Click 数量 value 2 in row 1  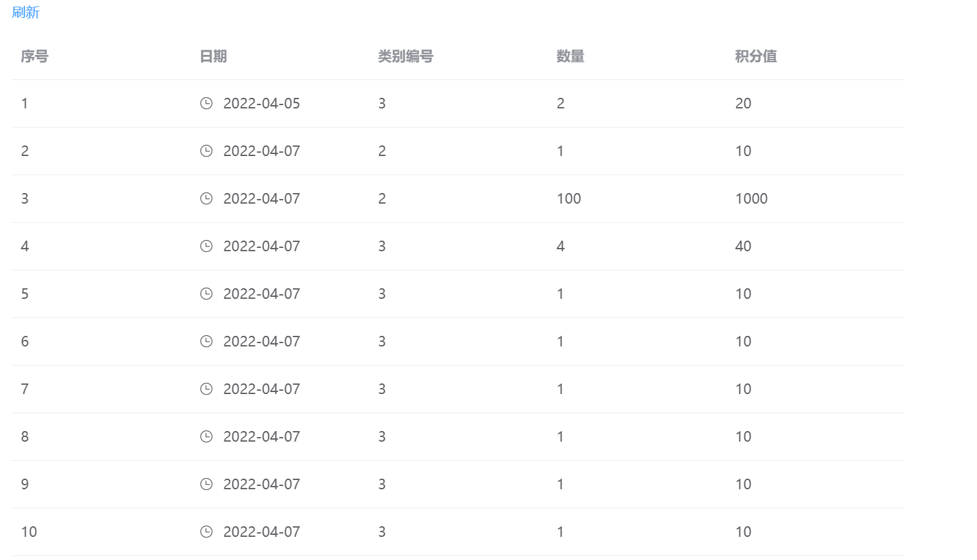(x=561, y=103)
